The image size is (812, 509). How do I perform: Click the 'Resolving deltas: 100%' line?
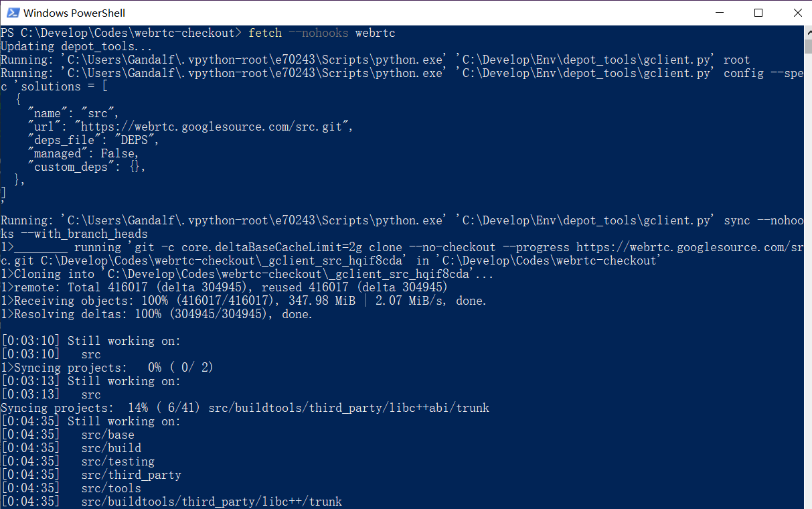coord(157,314)
